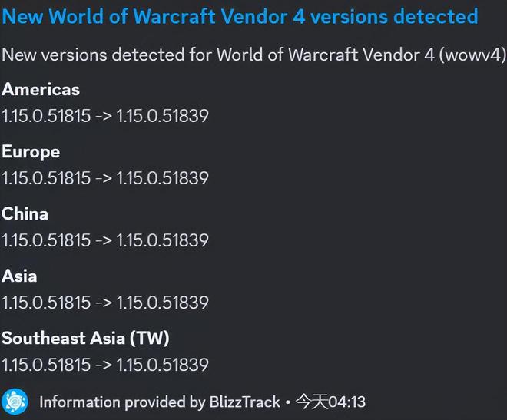Select the Europe region heading
This screenshot has width=507, height=420.
coord(31,152)
